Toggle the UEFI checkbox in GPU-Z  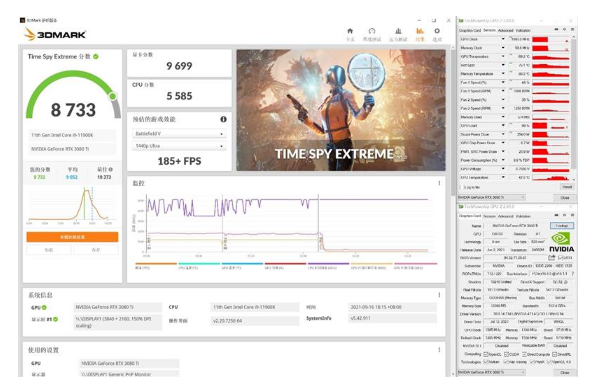[560, 258]
